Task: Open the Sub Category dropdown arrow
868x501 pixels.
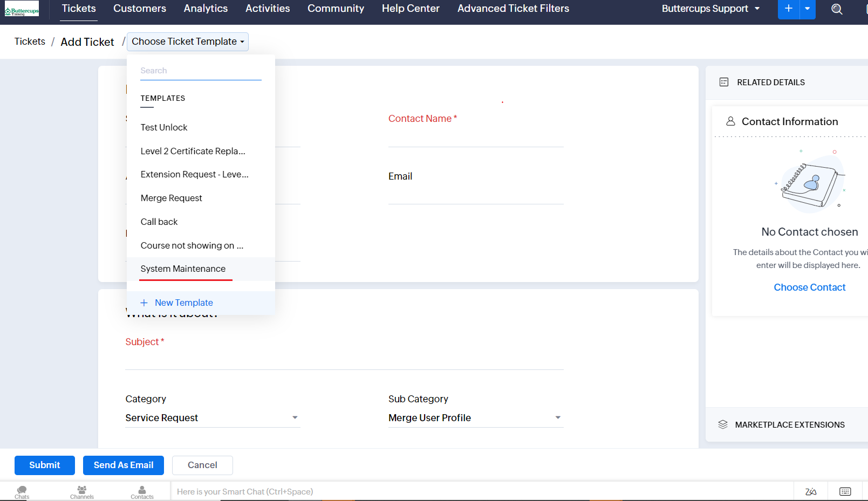Action: [558, 418]
